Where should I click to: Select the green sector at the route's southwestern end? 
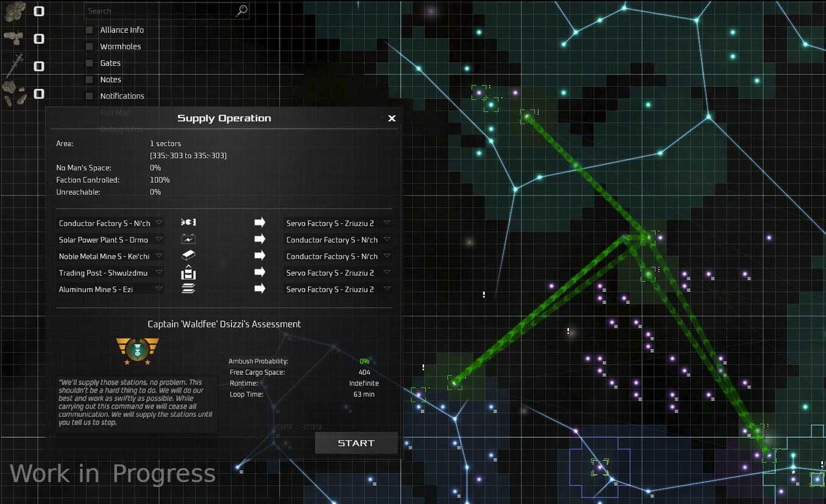454,383
